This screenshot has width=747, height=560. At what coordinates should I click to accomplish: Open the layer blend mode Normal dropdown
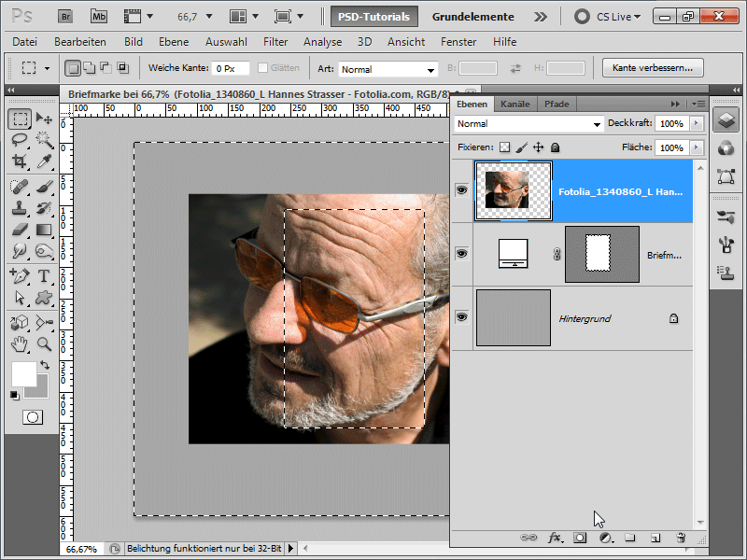[529, 124]
